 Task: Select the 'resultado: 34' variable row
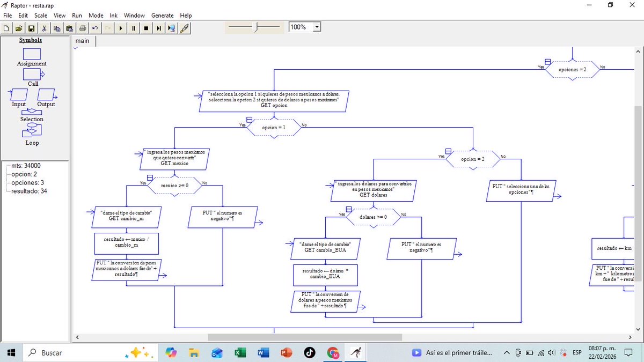(x=29, y=191)
